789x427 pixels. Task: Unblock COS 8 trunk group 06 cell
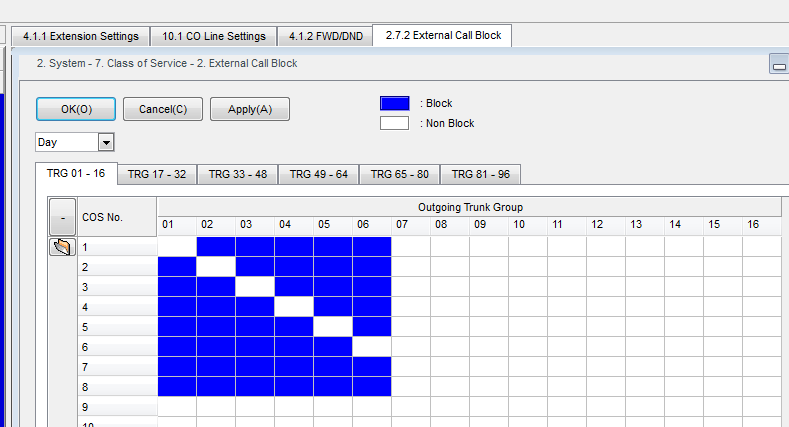(x=372, y=387)
